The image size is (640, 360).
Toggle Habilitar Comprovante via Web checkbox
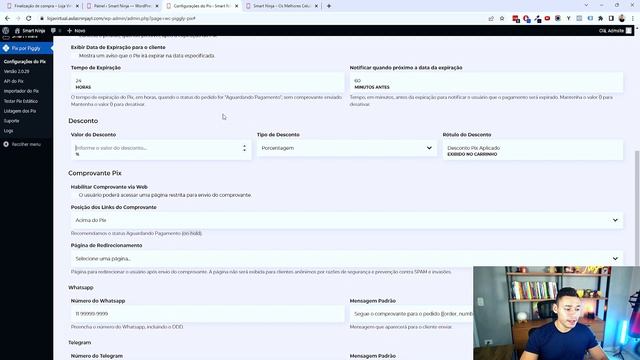(75, 195)
